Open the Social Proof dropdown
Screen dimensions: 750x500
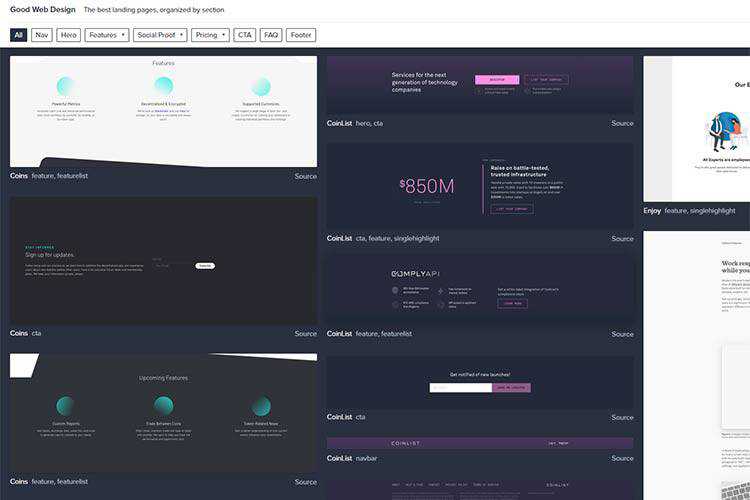point(160,35)
